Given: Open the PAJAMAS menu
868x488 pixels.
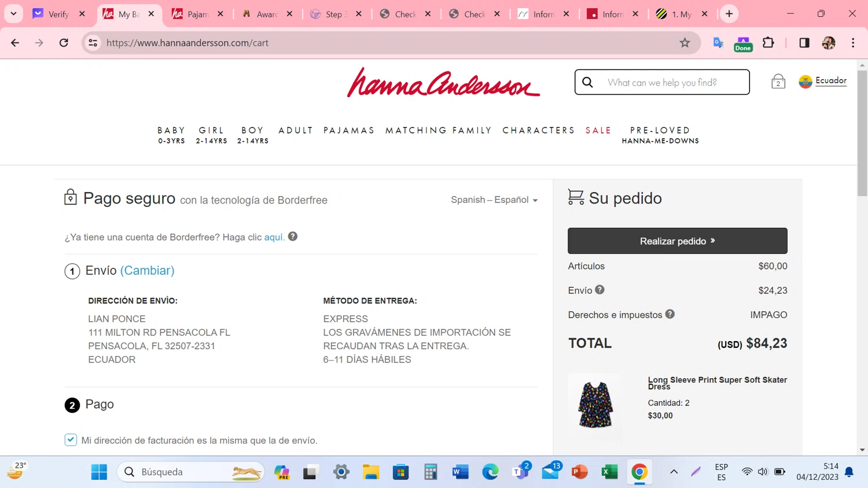Looking at the screenshot, I should point(349,131).
